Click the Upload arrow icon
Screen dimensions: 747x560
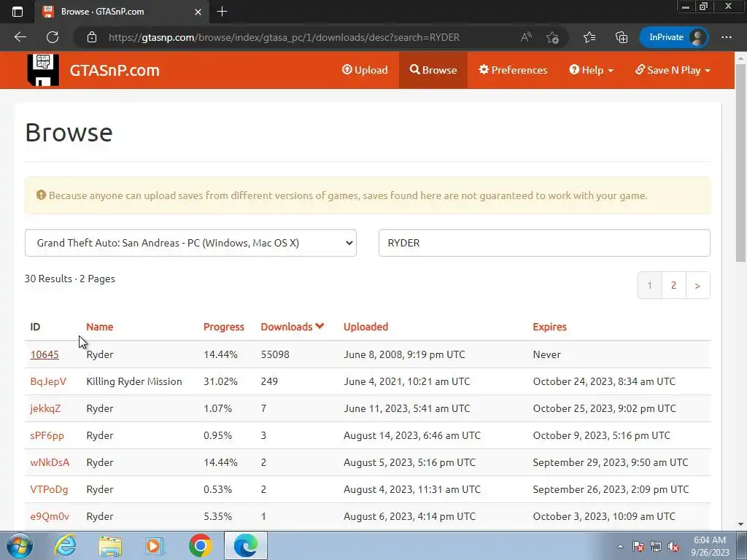pyautogui.click(x=347, y=70)
